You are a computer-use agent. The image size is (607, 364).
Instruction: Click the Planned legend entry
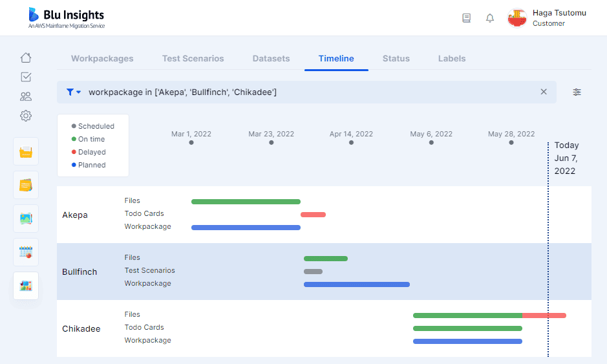[x=89, y=165]
